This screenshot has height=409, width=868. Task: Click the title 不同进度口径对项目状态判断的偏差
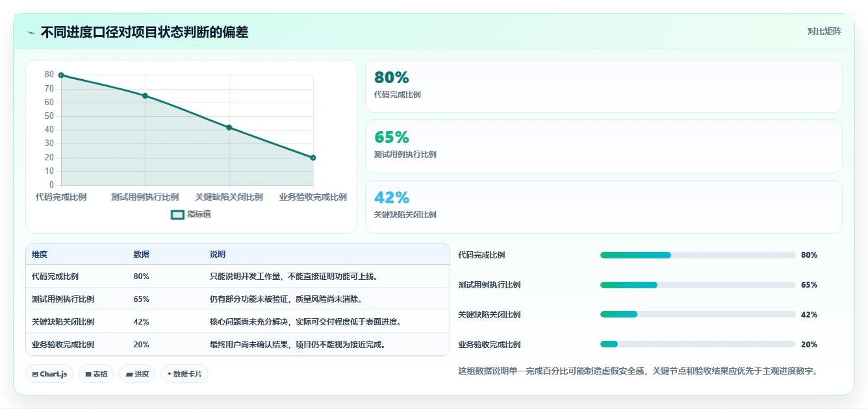[144, 32]
